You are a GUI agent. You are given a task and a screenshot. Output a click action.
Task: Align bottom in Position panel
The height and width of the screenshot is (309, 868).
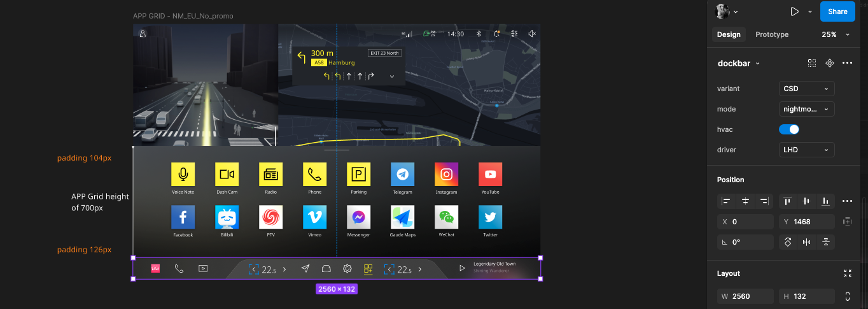click(825, 201)
